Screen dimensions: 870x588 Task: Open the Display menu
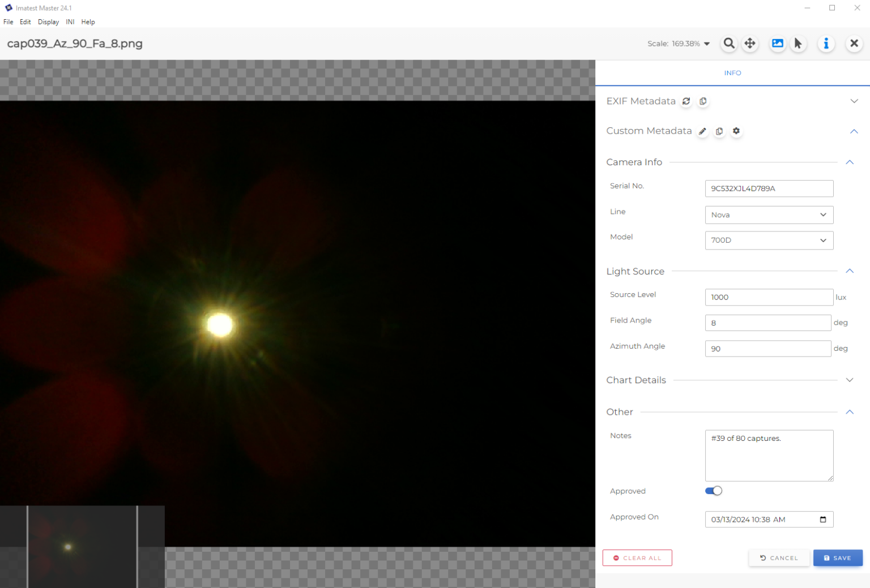pos(48,22)
